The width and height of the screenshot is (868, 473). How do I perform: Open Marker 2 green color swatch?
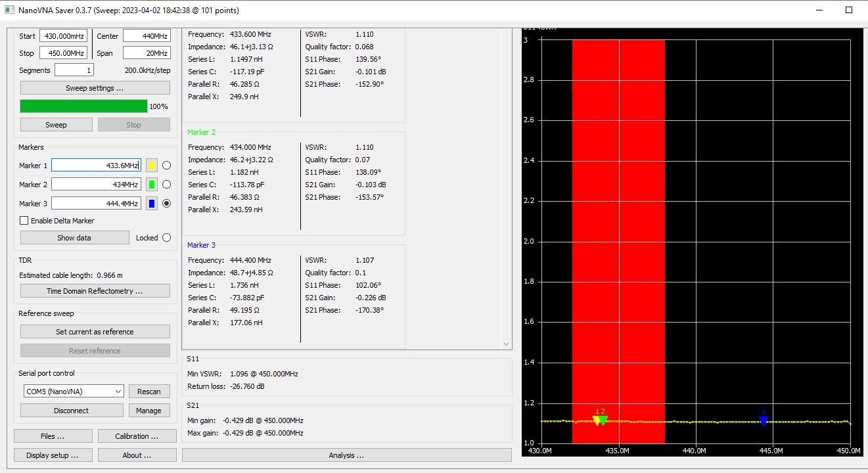tap(151, 185)
